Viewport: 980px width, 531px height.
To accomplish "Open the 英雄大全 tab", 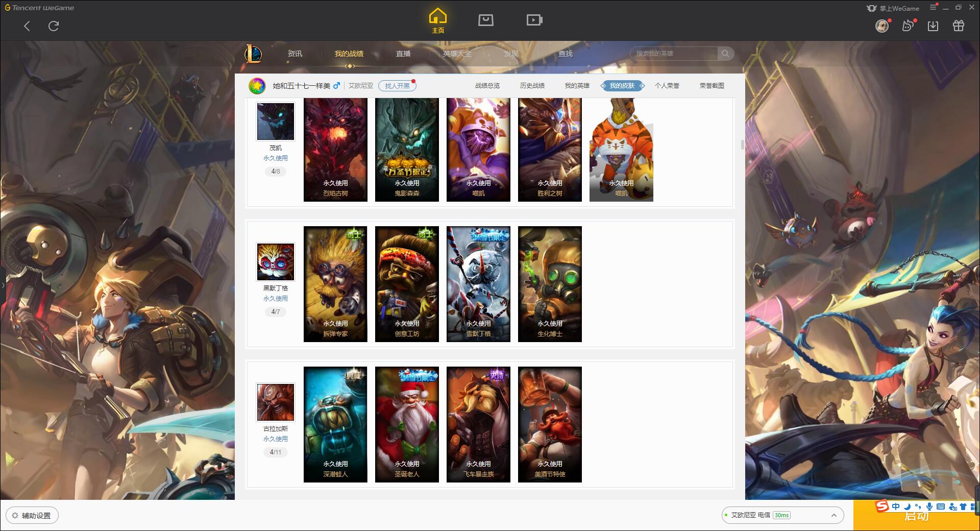I will 457,54.
